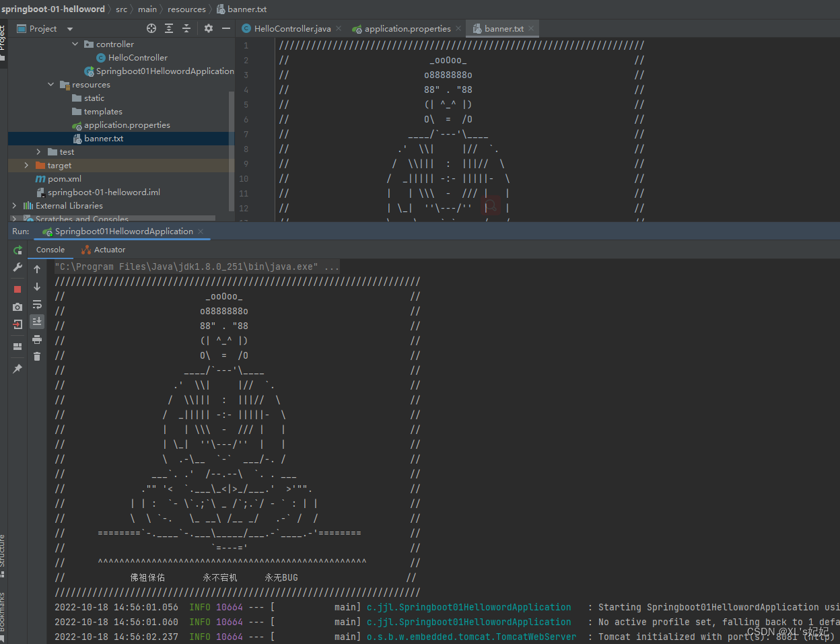Viewport: 840px width, 644px height.
Task: Open the Project panel options gear
Action: [208, 28]
